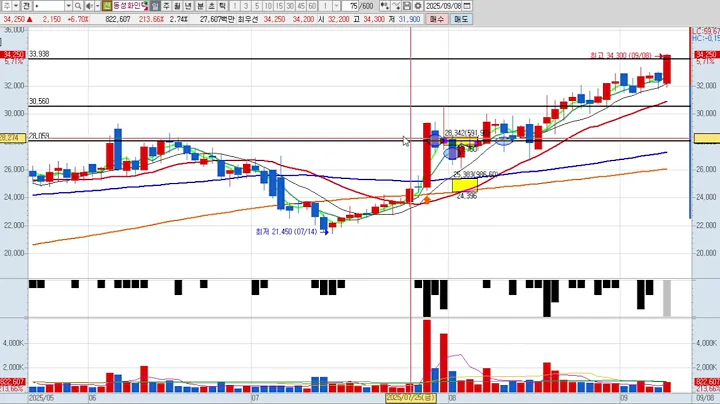This screenshot has width=720, height=404.
Task: Click the red 822,607 volume tag at left
Action: [x=13, y=382]
